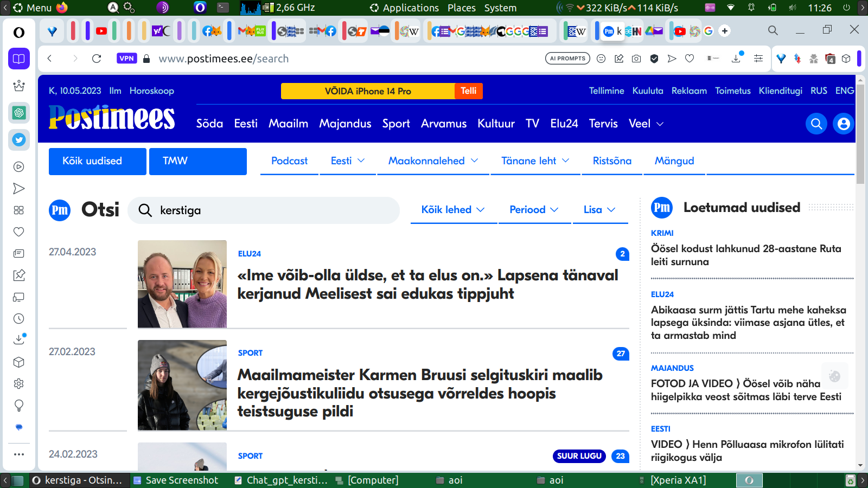Image resolution: width=868 pixels, height=488 pixels.
Task: Open a new tab with plus button
Action: pos(725,31)
